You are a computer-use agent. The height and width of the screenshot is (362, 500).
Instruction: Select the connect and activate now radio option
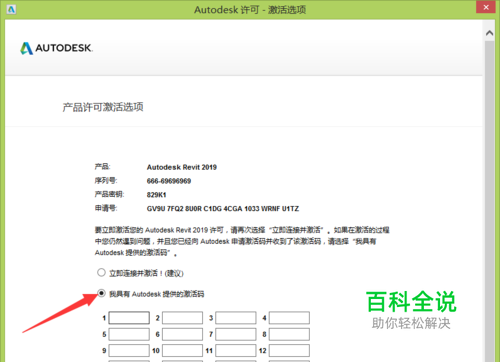(x=101, y=273)
